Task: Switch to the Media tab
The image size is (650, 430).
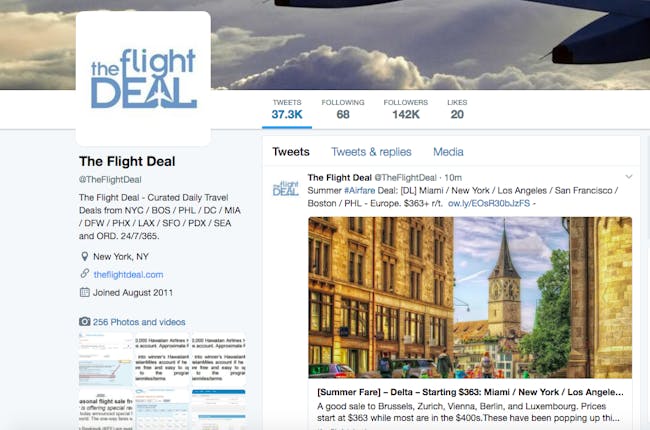Action: [448, 152]
